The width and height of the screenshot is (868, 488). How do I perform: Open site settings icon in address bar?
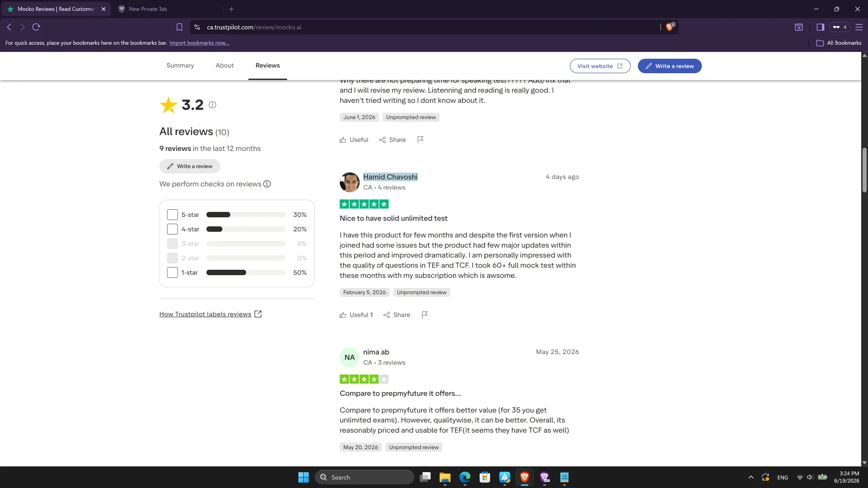pyautogui.click(x=197, y=27)
